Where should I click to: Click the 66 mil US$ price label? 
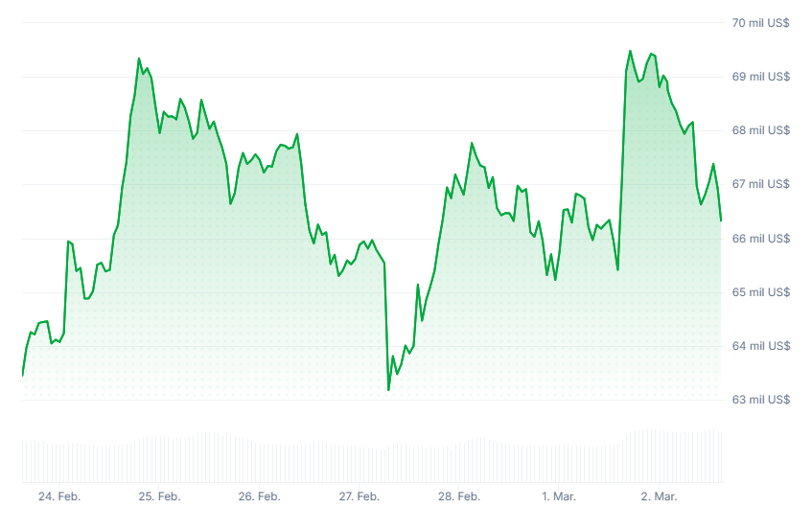pos(761,239)
